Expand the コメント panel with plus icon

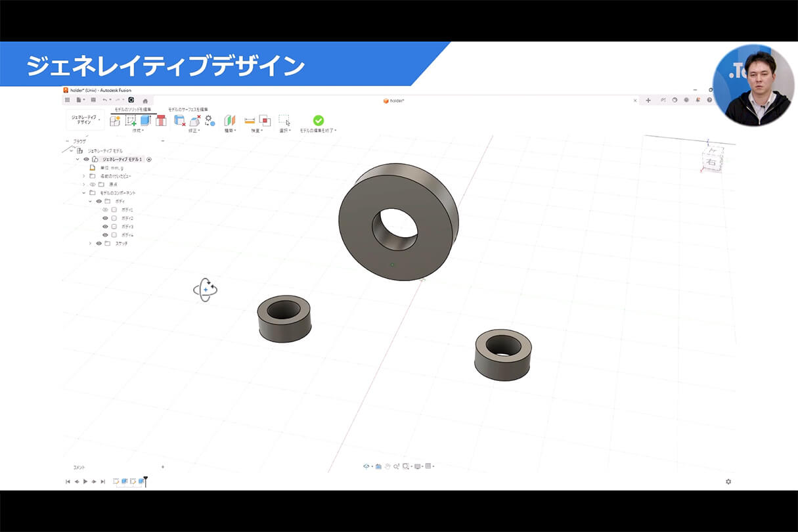tap(163, 467)
